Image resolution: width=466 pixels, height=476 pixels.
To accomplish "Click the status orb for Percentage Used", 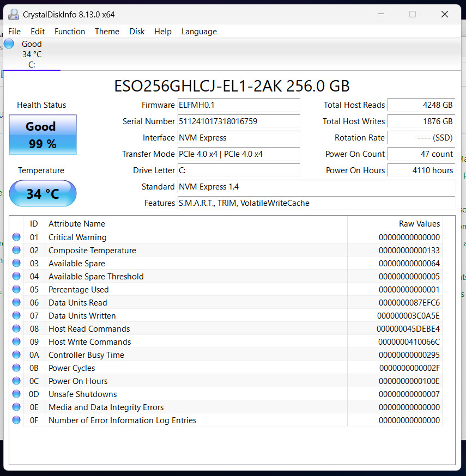I will pos(16,289).
